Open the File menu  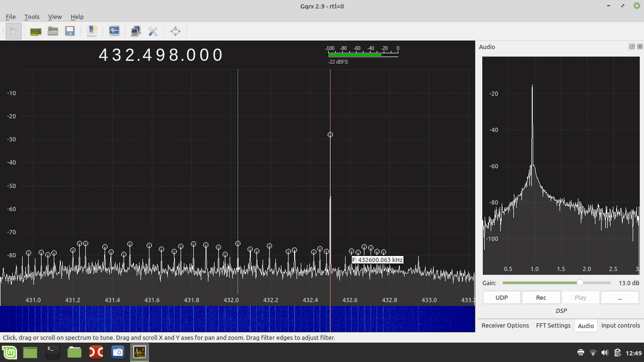[x=10, y=16]
